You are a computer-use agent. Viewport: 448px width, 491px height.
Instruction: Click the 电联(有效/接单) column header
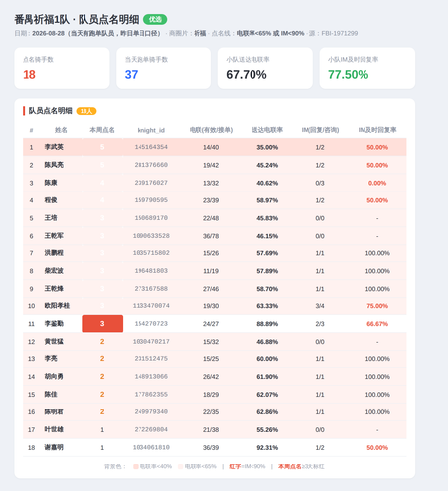point(211,130)
